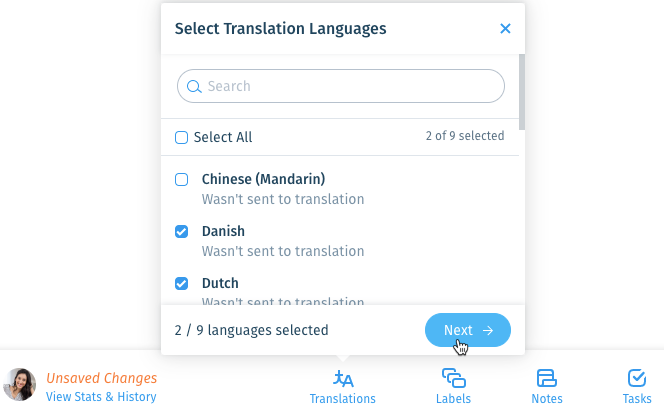Select the Danish language label
Image resolution: width=664 pixels, height=411 pixels.
pos(223,231)
